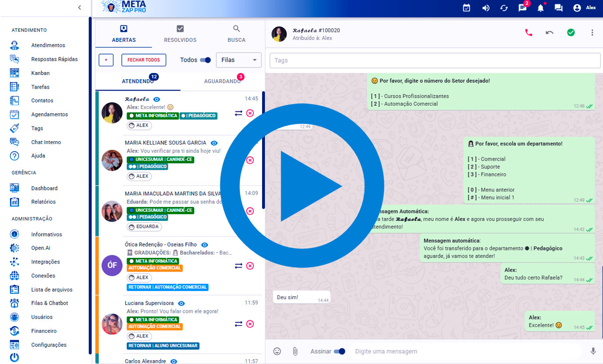
Task: Open the Tarefas section
Action: (x=40, y=87)
